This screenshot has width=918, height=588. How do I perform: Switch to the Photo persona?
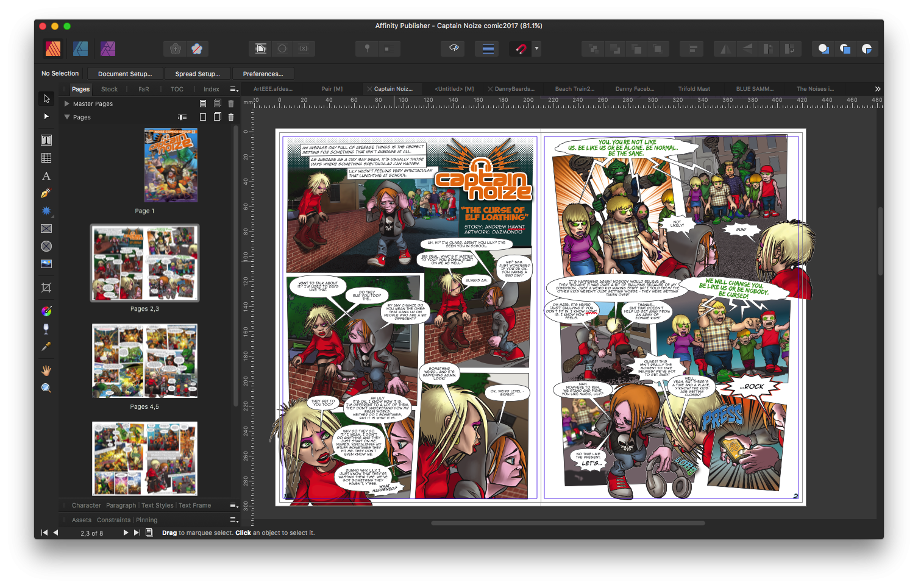coord(108,48)
